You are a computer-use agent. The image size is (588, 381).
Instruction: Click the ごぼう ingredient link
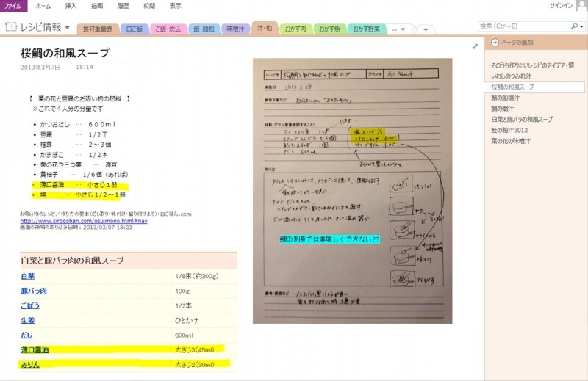(30, 305)
